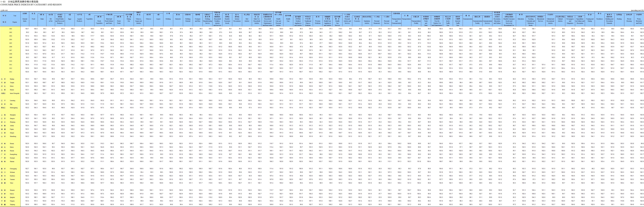Select the 'Residence' column header
Viewport: 644px width, 207px height.
(599, 19)
